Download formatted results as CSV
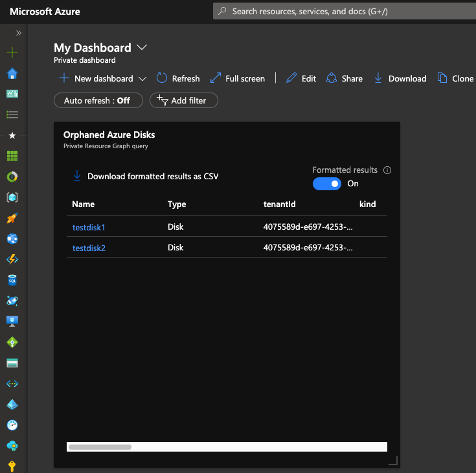 coord(146,176)
